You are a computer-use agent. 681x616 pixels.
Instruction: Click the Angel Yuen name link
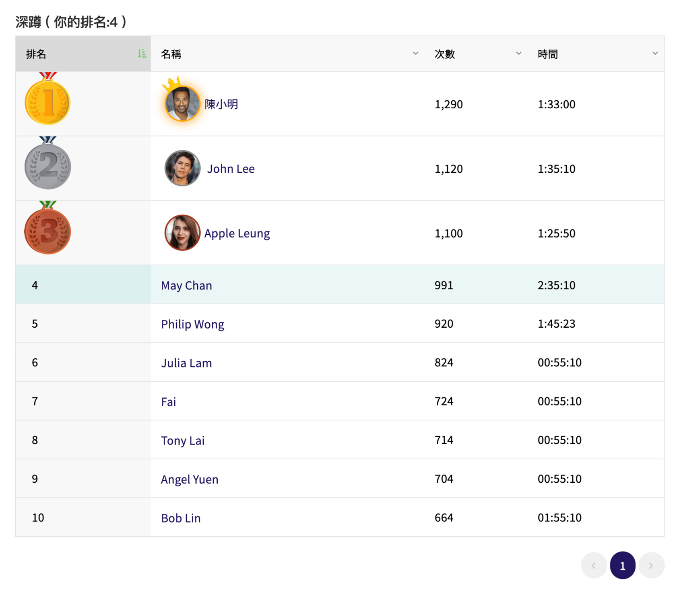click(x=190, y=479)
